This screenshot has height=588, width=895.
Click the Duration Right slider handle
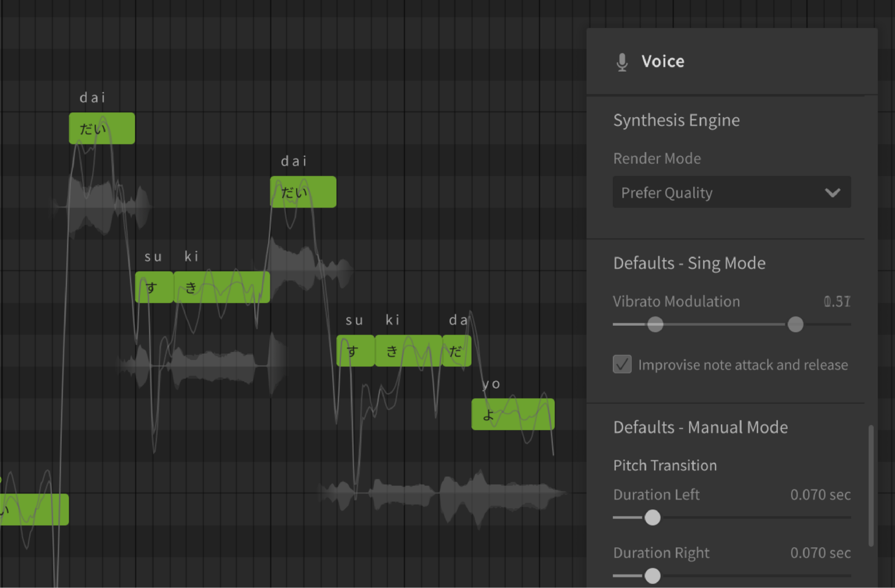(x=652, y=576)
